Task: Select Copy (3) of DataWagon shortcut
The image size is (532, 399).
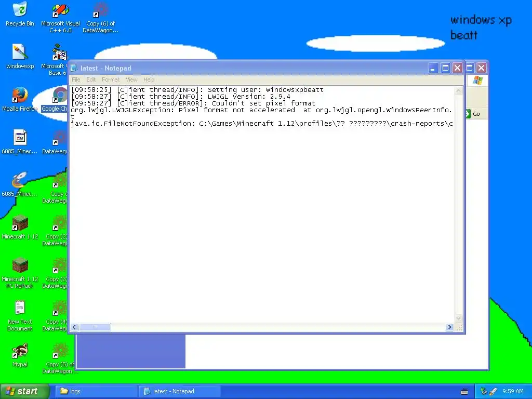Action: pyautogui.click(x=55, y=273)
